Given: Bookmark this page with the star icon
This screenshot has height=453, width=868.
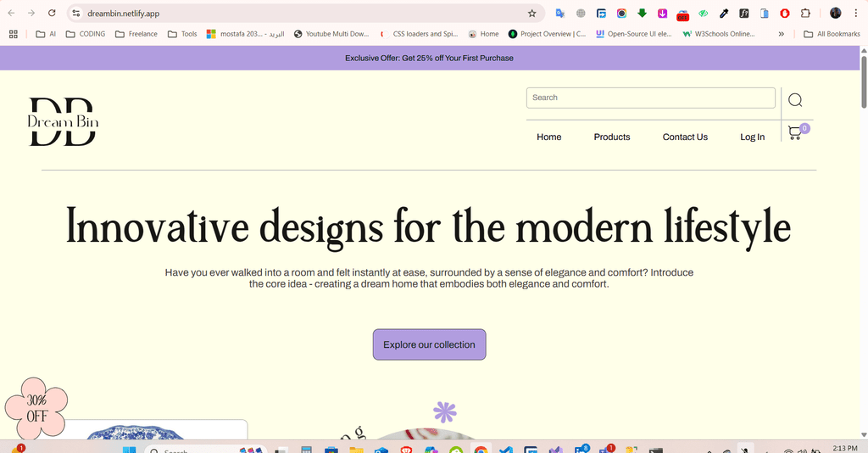Looking at the screenshot, I should pyautogui.click(x=531, y=14).
